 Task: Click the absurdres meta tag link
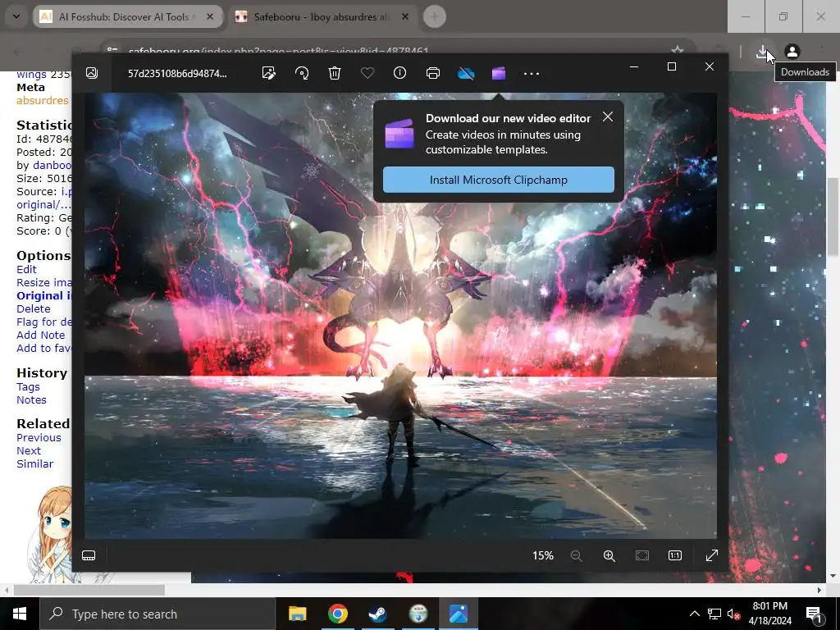click(43, 101)
